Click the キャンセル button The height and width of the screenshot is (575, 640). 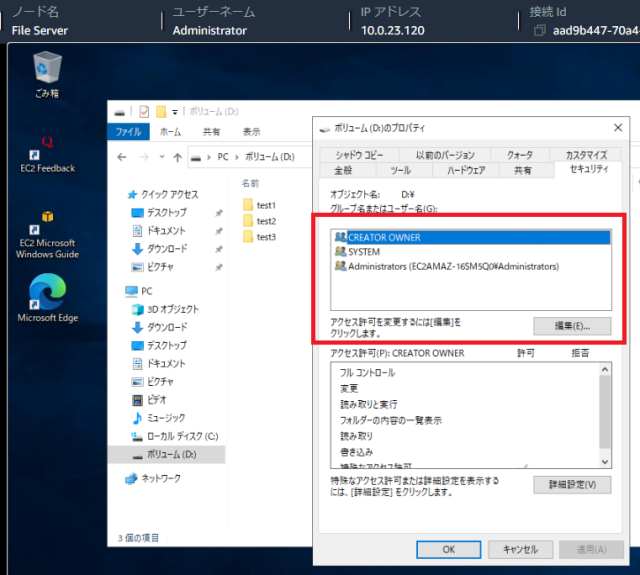tap(520, 550)
